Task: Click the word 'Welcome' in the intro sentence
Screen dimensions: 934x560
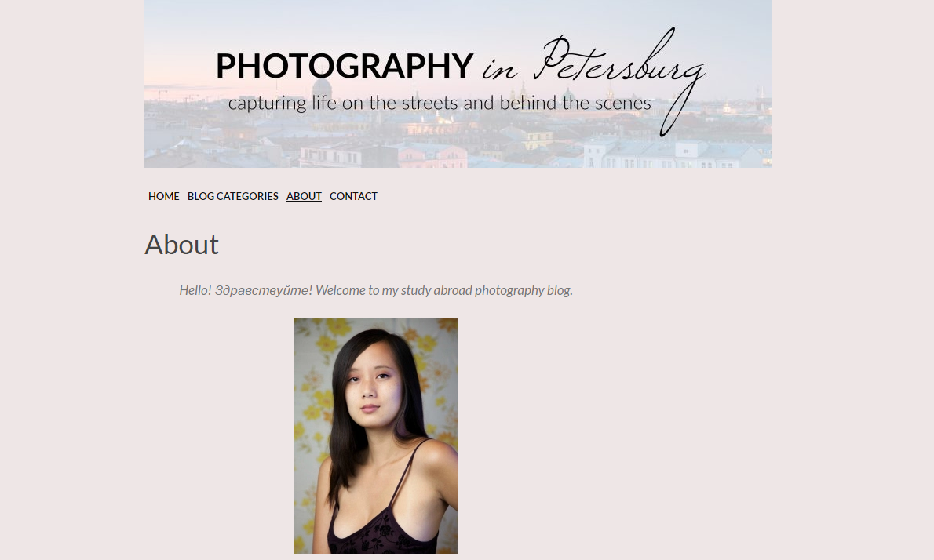Action: pyautogui.click(x=340, y=290)
